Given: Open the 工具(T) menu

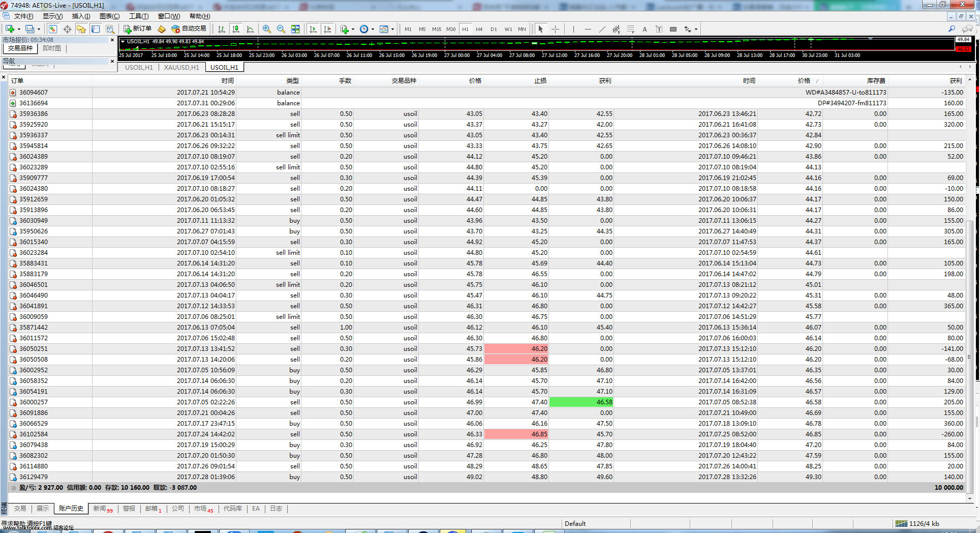Looking at the screenshot, I should coord(138,16).
